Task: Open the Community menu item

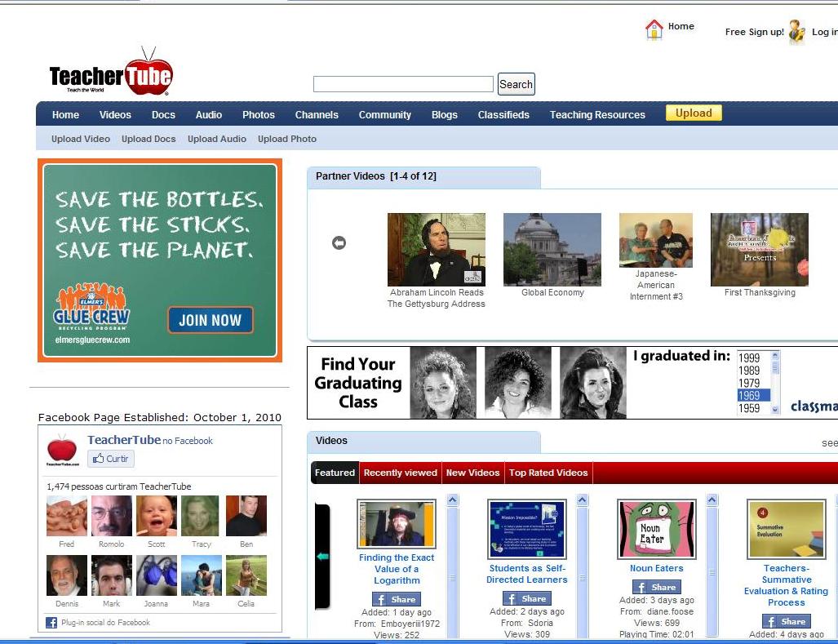Action: pos(385,115)
